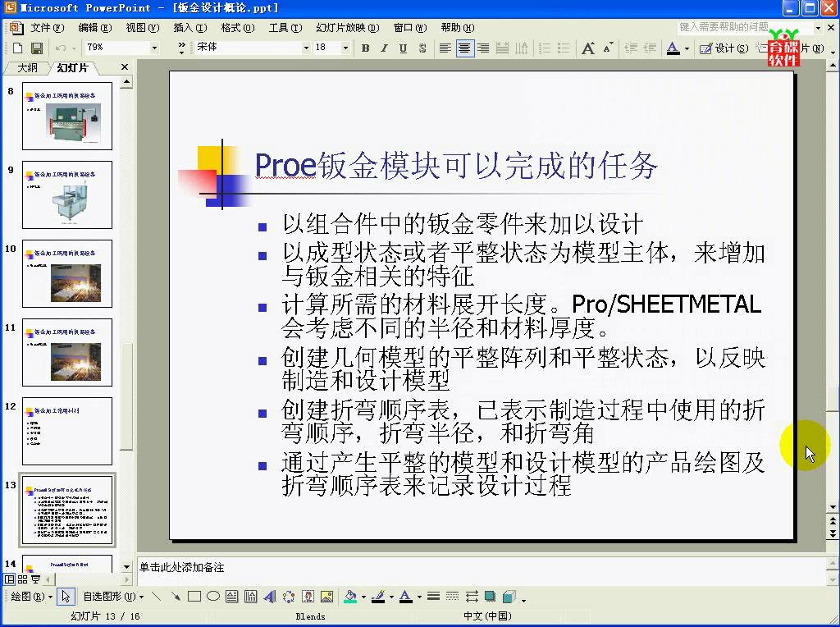The image size is (840, 627).
Task: Click Decrease Font Size icon
Action: pyautogui.click(x=608, y=48)
